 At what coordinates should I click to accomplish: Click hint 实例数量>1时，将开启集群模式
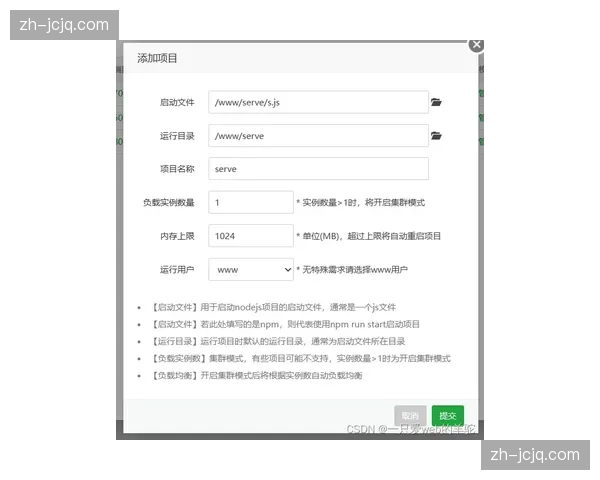pyautogui.click(x=360, y=202)
